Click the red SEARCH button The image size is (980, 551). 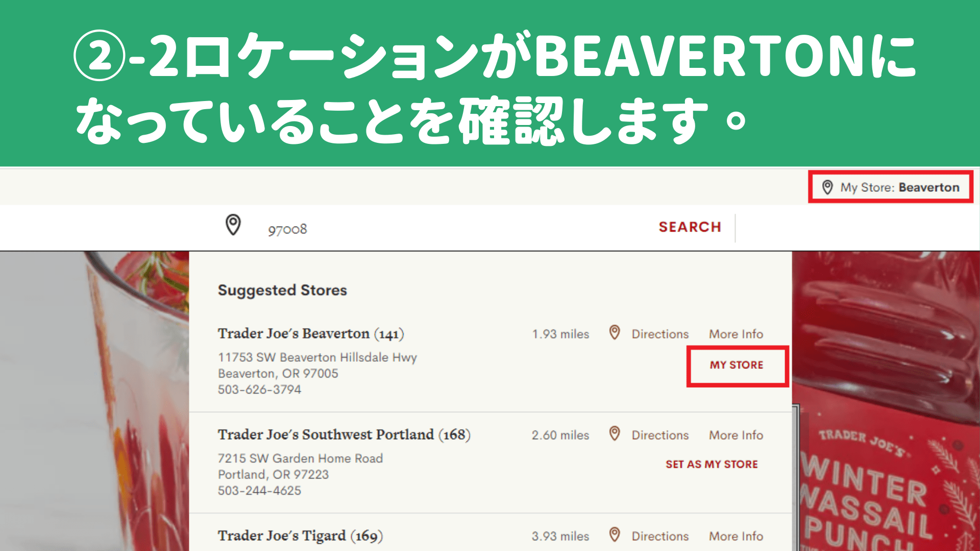[x=690, y=227]
